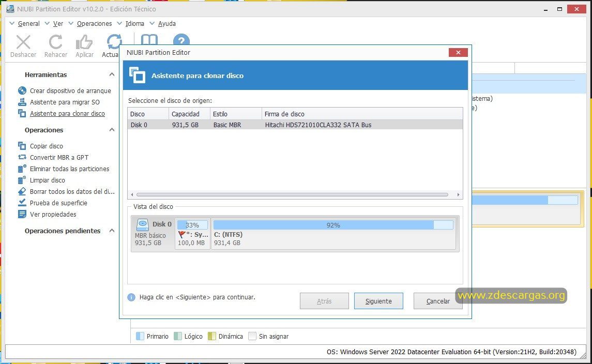Click the Aplicar thumbs-up icon
Screen dimensions: 592x364
pos(84,42)
